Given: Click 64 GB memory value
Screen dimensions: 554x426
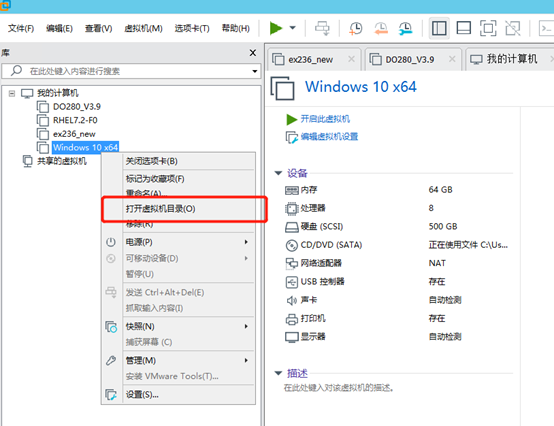Looking at the screenshot, I should tap(440, 190).
